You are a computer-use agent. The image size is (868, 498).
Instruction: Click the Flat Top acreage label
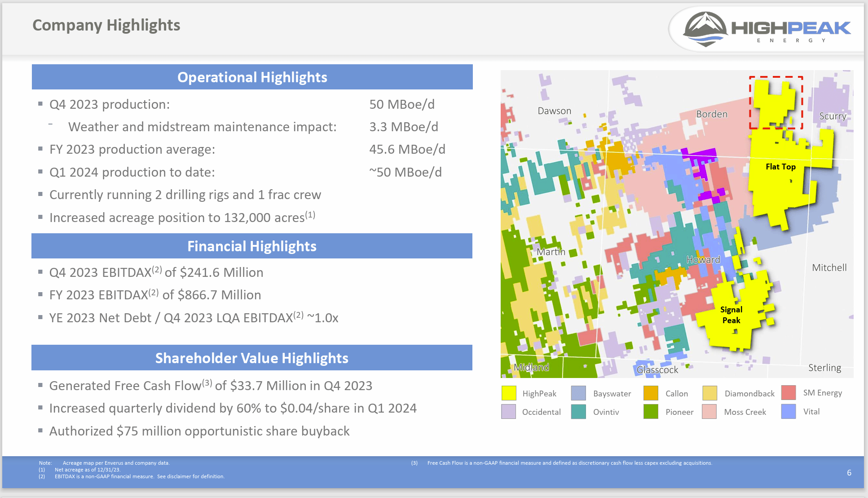coord(780,167)
